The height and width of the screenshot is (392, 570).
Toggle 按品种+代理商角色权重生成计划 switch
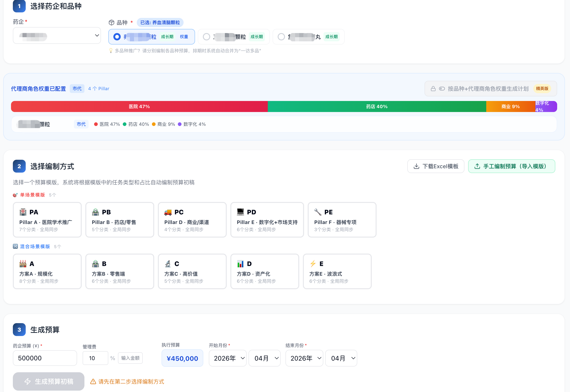441,88
